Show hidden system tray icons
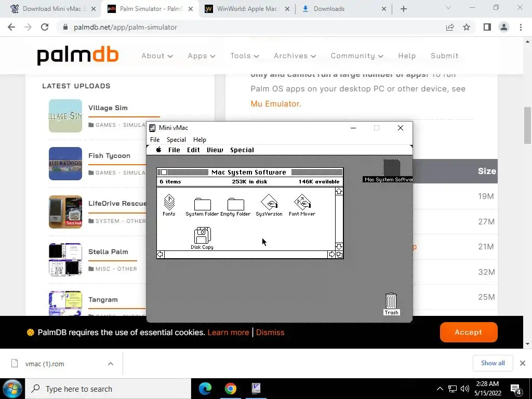 click(x=440, y=389)
